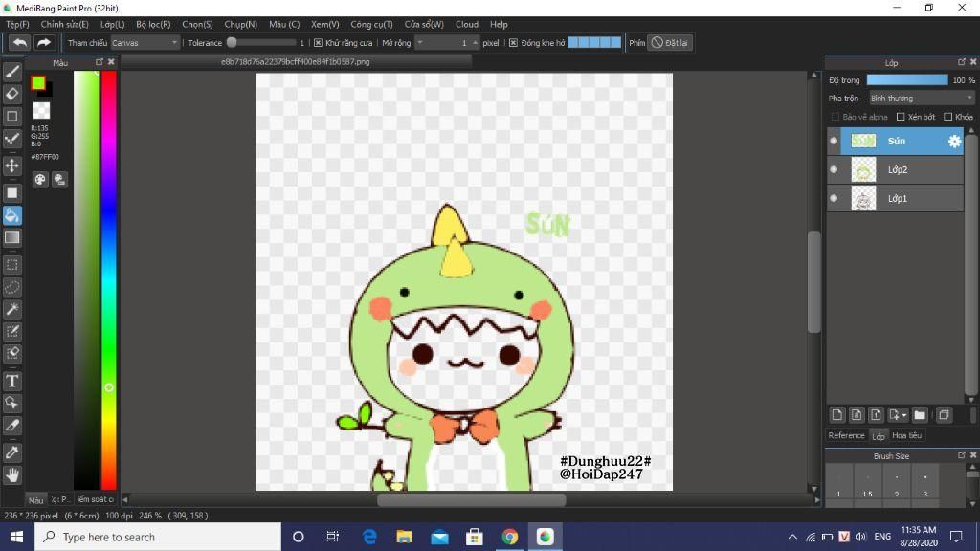
Task: Open the Bộ lọc(R) menu
Action: [153, 24]
